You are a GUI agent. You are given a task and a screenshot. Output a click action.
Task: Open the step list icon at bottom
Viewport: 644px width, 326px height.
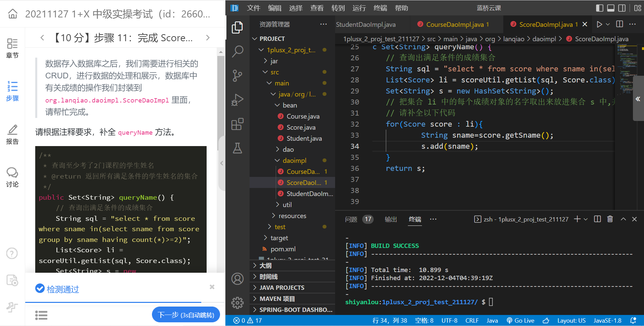[41, 315]
